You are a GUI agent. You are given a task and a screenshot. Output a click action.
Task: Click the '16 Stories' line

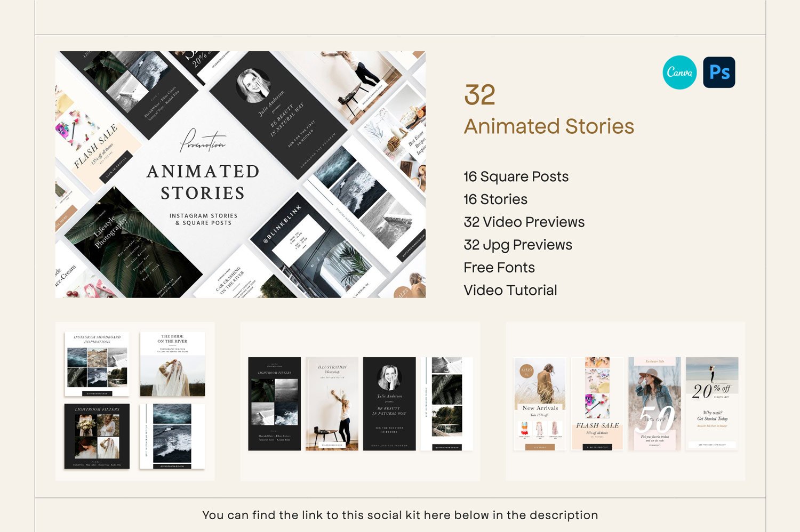495,199
